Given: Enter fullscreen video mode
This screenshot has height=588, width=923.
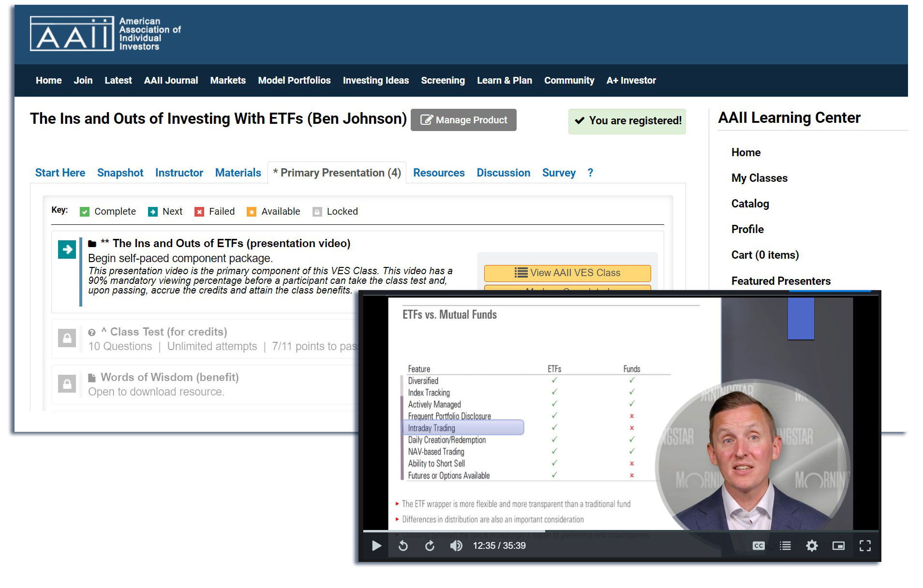Looking at the screenshot, I should [x=865, y=546].
